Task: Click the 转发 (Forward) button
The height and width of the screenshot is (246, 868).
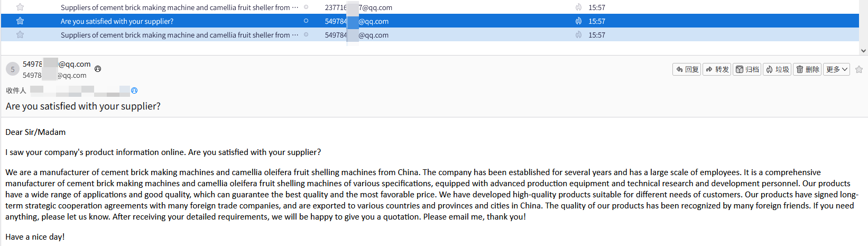Action: pyautogui.click(x=717, y=69)
